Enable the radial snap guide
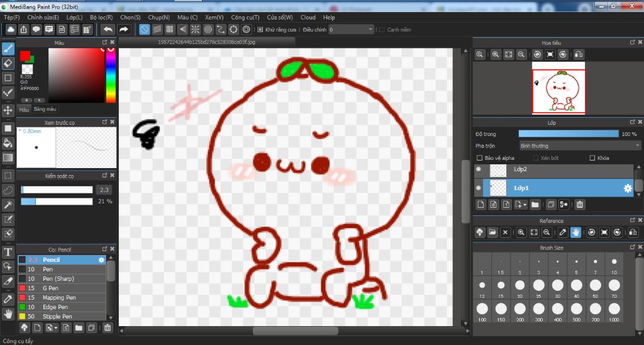Screen dimensions: 644x345 196,30
